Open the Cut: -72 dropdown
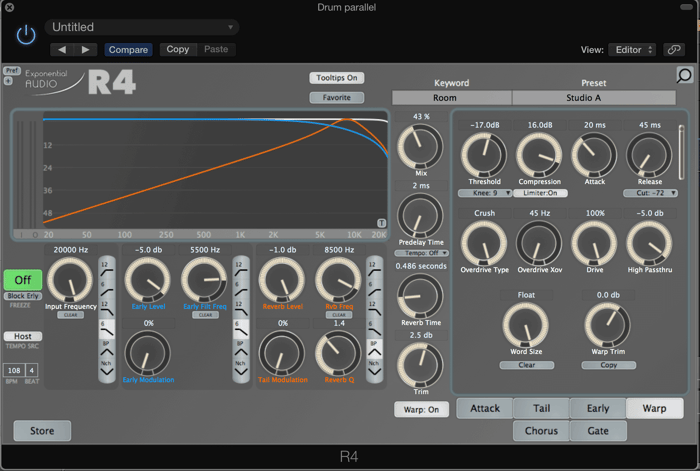Viewport: 700px width, 471px height. (650, 193)
